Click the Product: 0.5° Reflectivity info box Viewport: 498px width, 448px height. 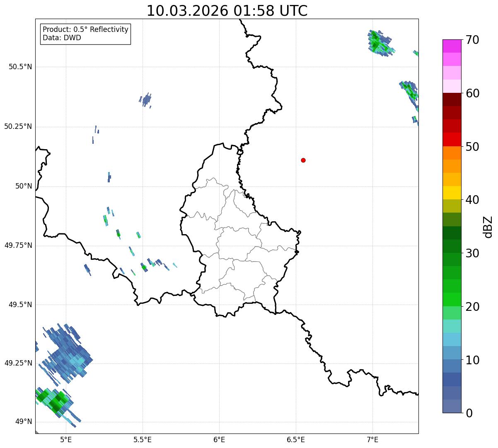[x=85, y=34]
